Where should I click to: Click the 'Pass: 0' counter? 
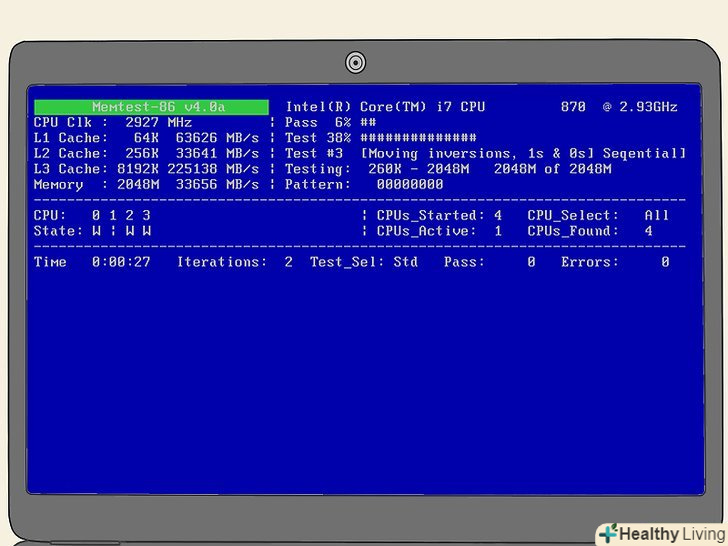pyautogui.click(x=490, y=262)
